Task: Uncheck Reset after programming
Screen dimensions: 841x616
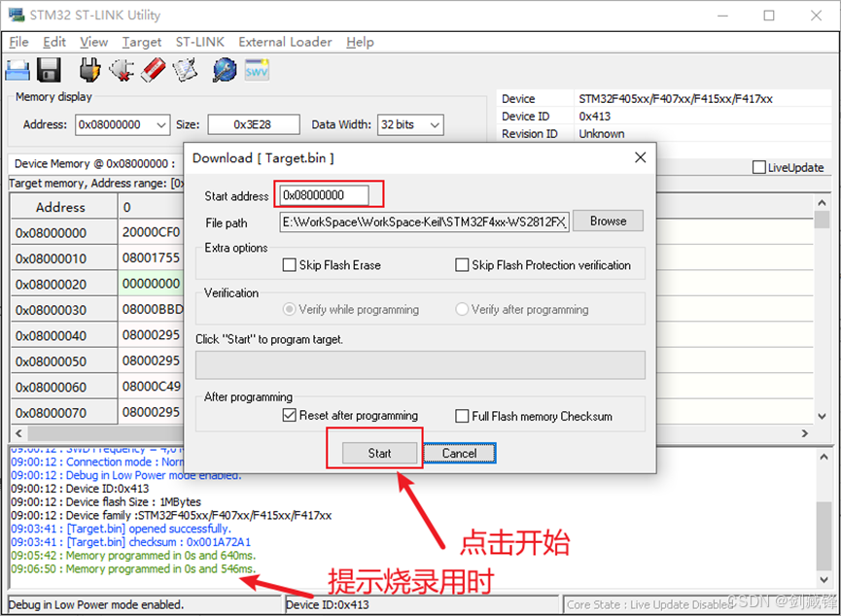Action: 289,416
